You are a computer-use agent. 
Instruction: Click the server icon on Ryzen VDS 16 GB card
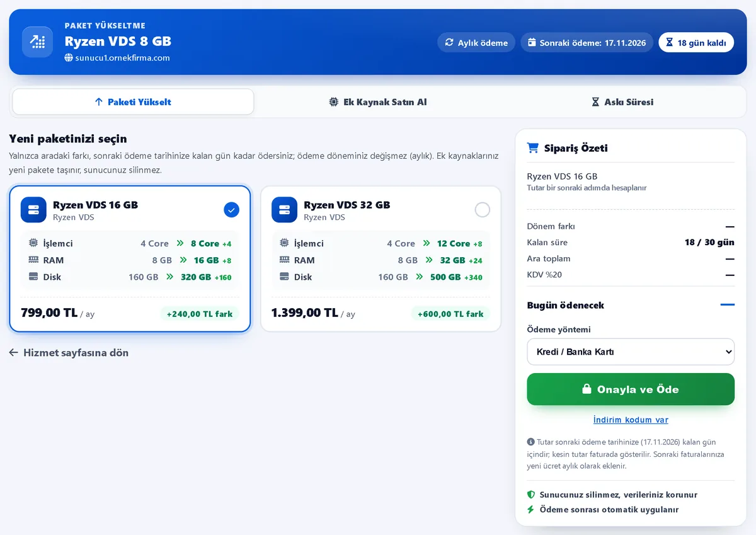click(33, 210)
